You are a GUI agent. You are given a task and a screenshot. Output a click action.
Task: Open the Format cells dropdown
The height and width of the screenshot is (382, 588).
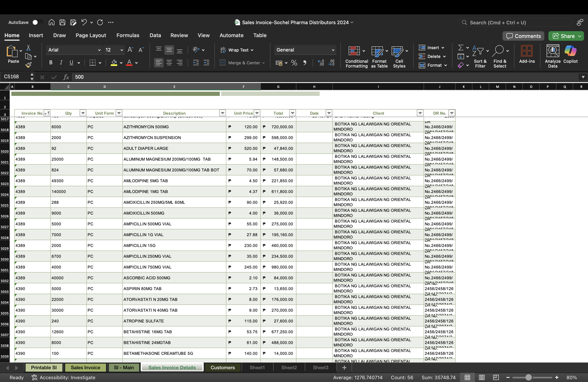[x=433, y=65]
